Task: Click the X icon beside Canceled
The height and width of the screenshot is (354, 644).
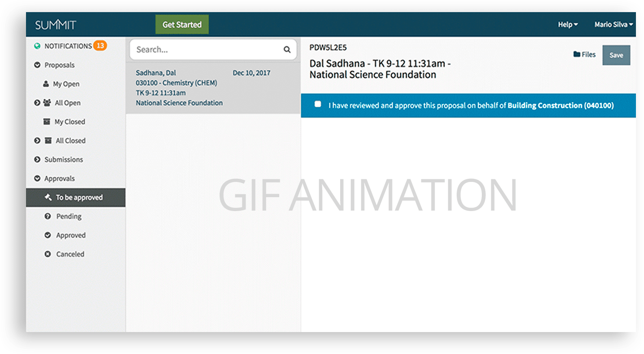Action: click(48, 254)
